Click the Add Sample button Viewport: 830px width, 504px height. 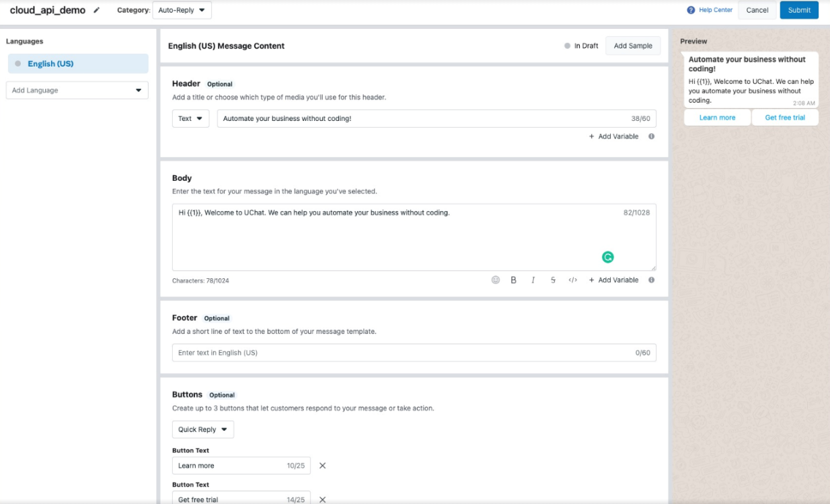[x=632, y=46]
